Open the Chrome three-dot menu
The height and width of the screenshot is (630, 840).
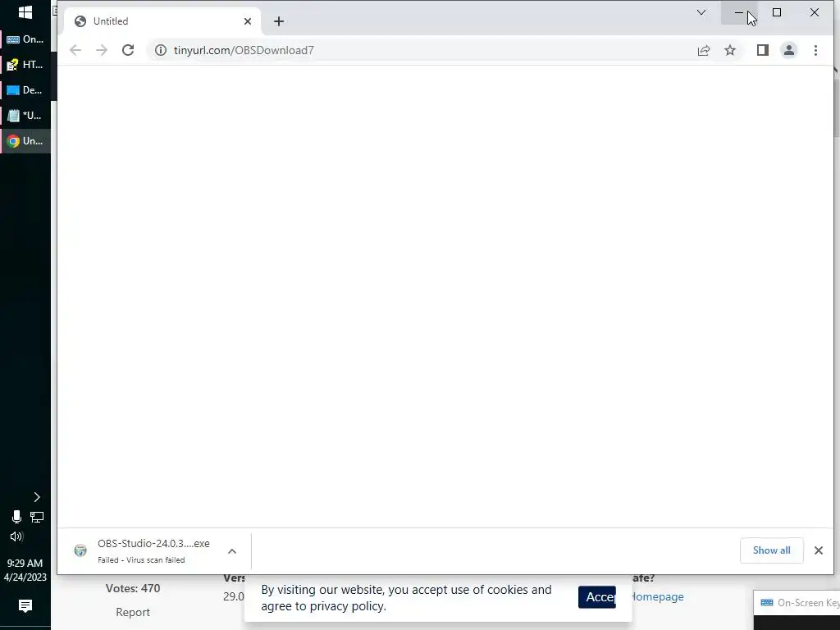pyautogui.click(x=815, y=50)
